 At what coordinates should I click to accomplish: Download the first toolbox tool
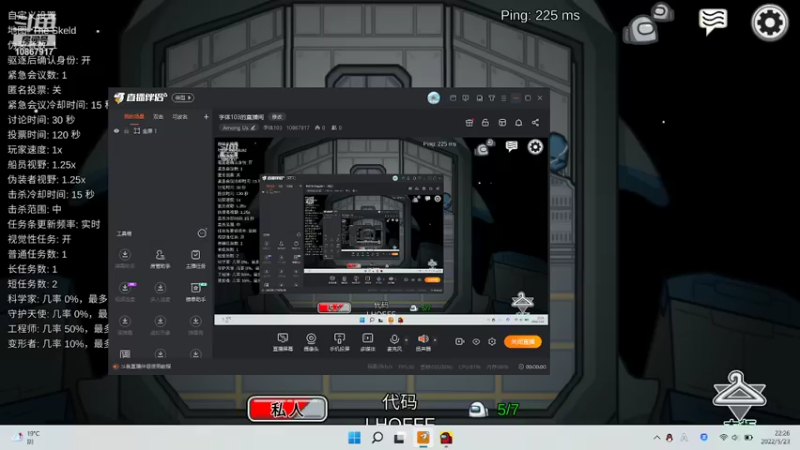click(x=124, y=259)
